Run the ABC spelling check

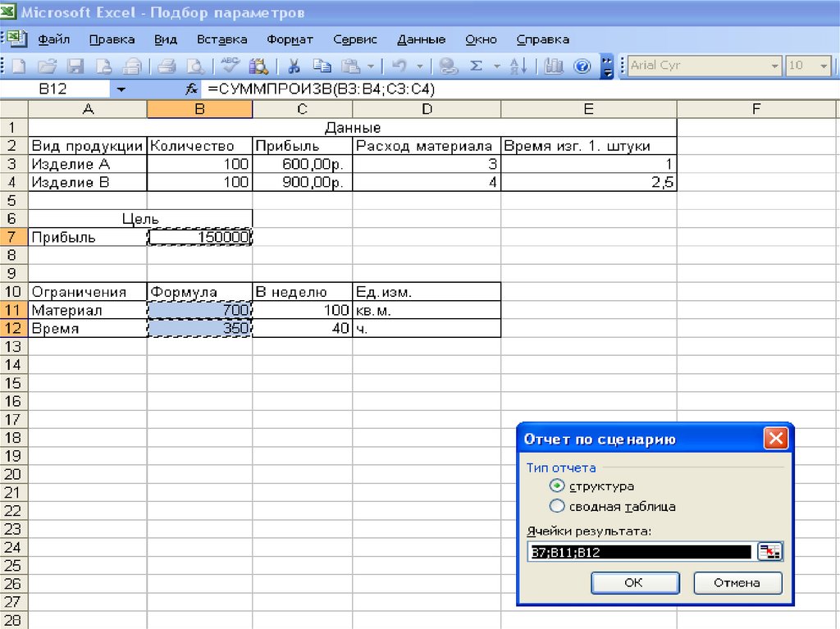coord(231,66)
